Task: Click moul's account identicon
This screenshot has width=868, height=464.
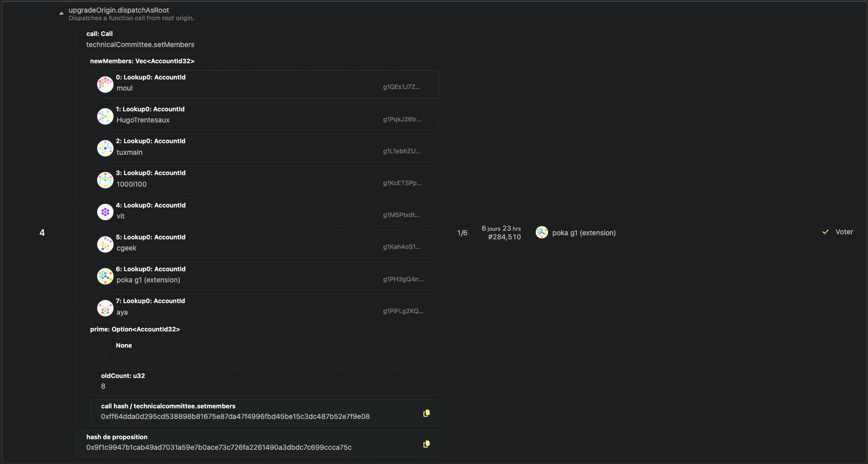Action: coord(105,85)
